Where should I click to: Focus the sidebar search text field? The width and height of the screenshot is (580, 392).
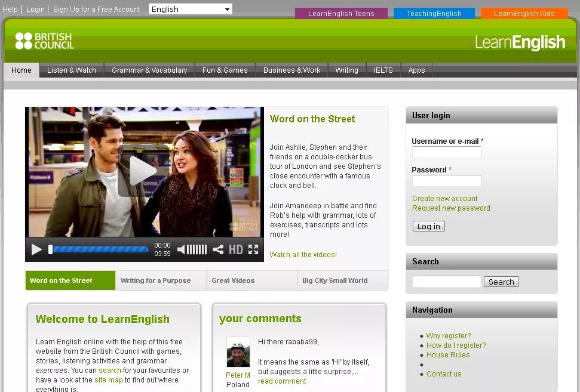pyautogui.click(x=446, y=282)
